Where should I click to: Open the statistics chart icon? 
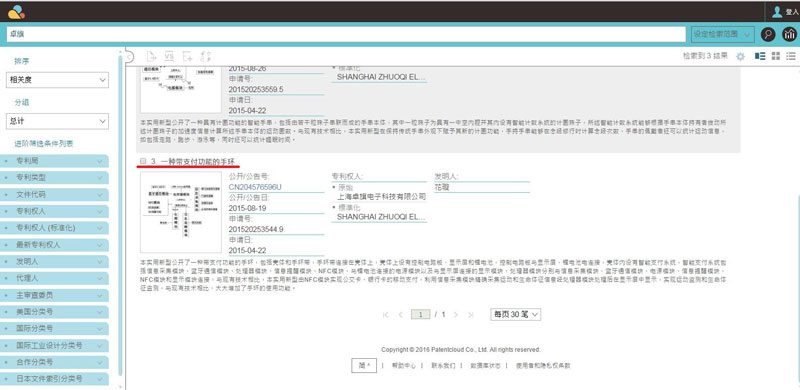(x=790, y=34)
